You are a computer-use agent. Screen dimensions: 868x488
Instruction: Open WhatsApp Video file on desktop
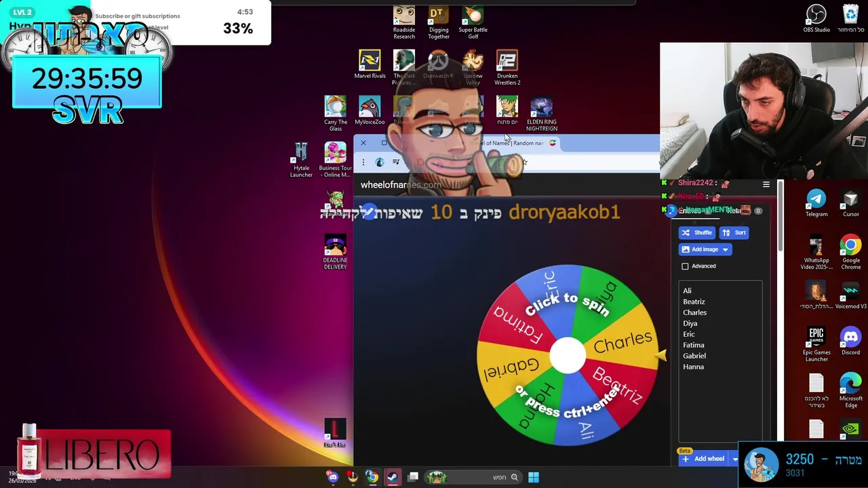click(816, 252)
